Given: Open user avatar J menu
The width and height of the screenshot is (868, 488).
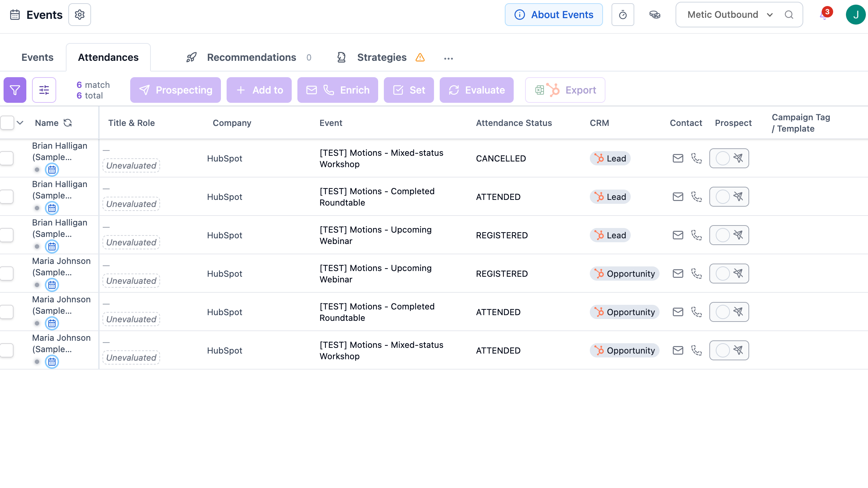Looking at the screenshot, I should coord(856,15).
